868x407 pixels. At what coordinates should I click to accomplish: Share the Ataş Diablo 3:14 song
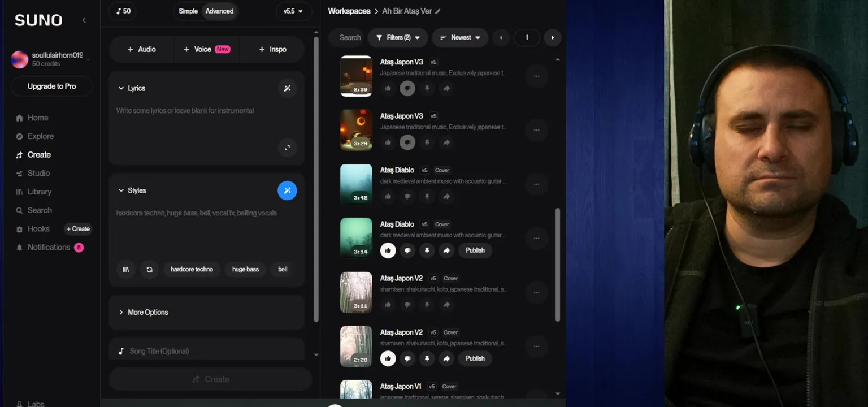[446, 250]
